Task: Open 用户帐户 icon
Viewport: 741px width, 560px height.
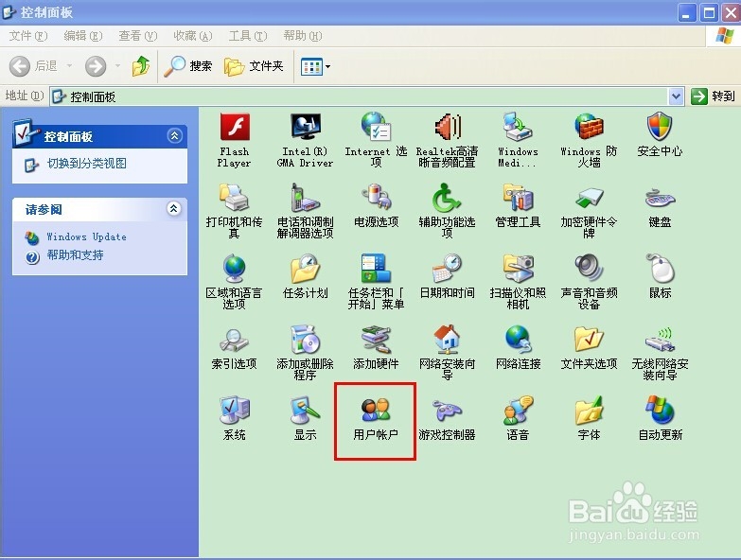Action: (376, 419)
